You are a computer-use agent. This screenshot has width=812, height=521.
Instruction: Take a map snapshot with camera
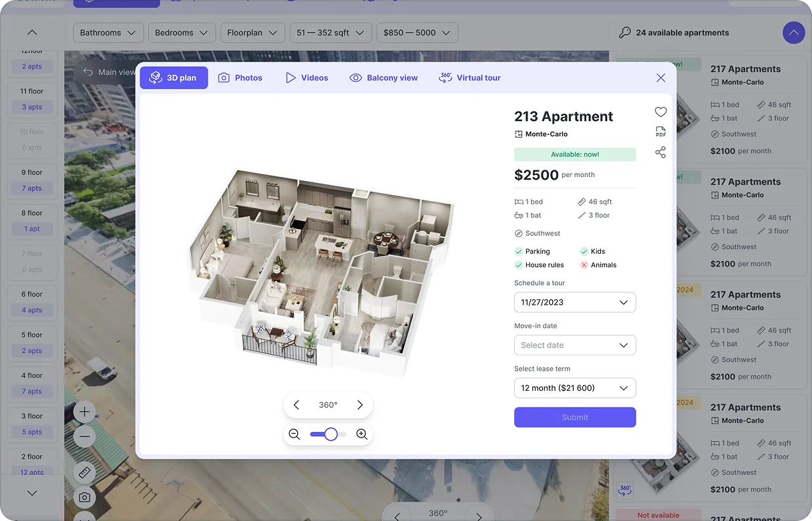tap(84, 497)
